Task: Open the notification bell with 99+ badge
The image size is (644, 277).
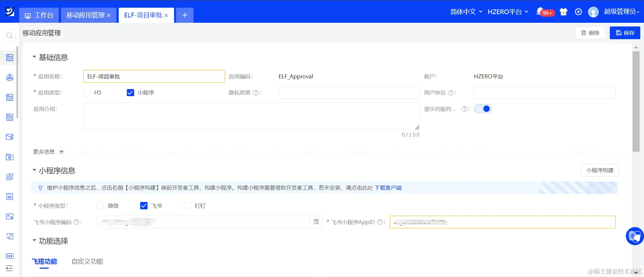Action: tap(540, 12)
